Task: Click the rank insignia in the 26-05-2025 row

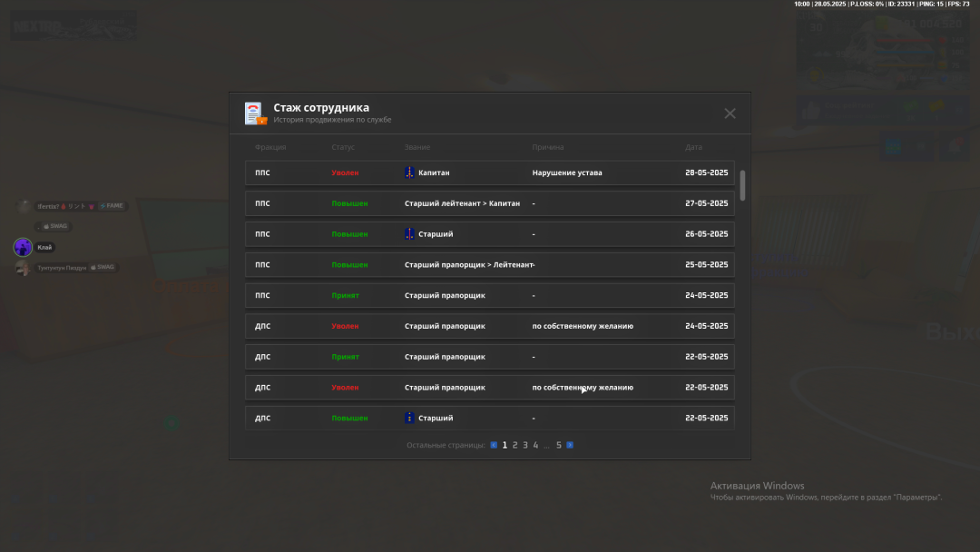Action: tap(409, 234)
